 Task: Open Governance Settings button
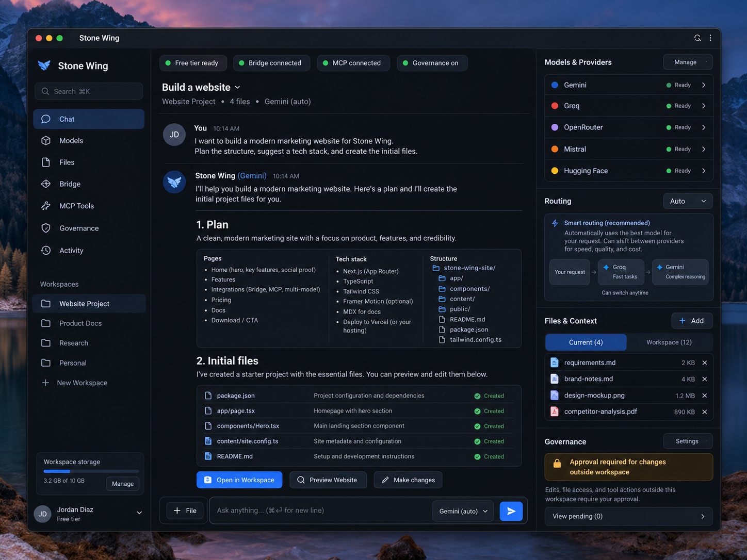[x=688, y=441]
